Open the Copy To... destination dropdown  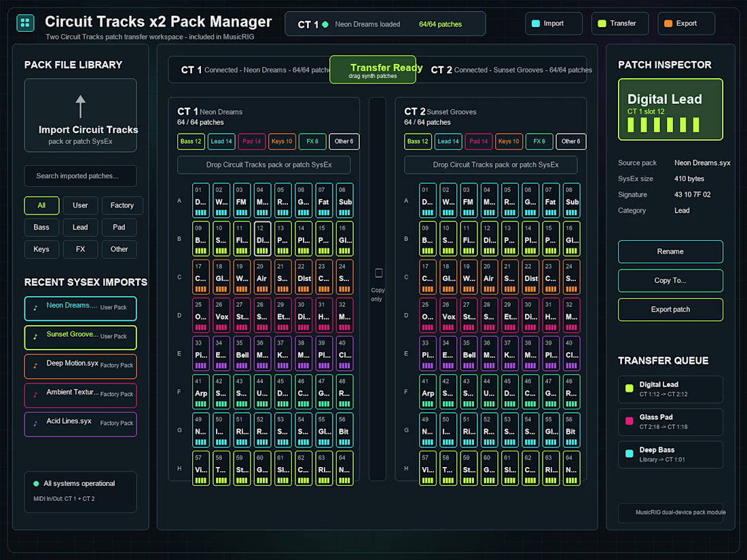tap(670, 280)
